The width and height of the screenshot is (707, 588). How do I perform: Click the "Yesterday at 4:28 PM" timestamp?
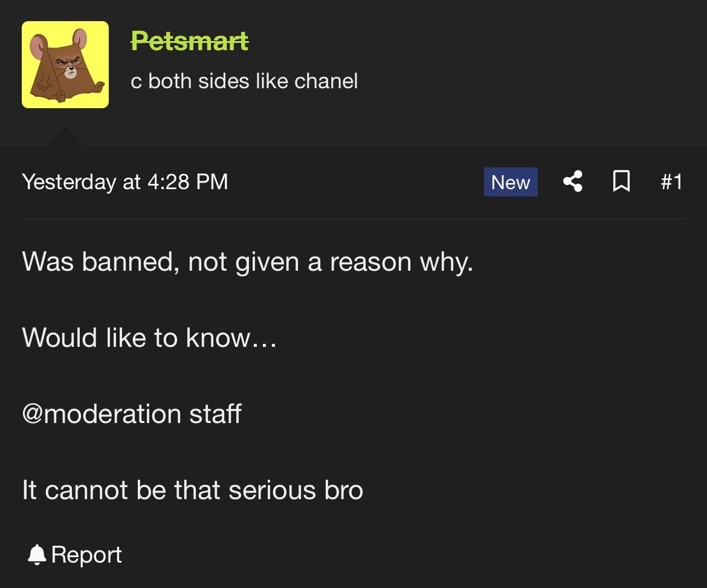(125, 182)
